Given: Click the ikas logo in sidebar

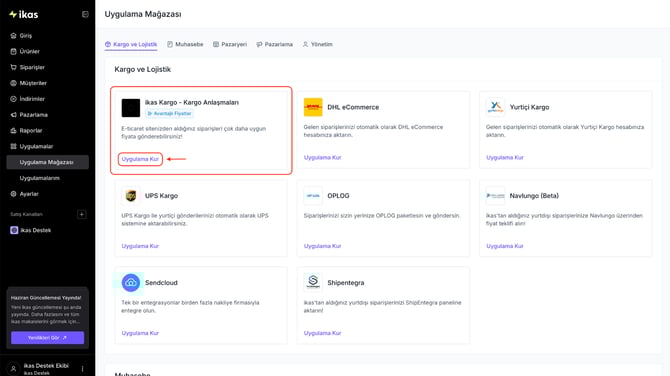Looking at the screenshot, I should 24,15.
